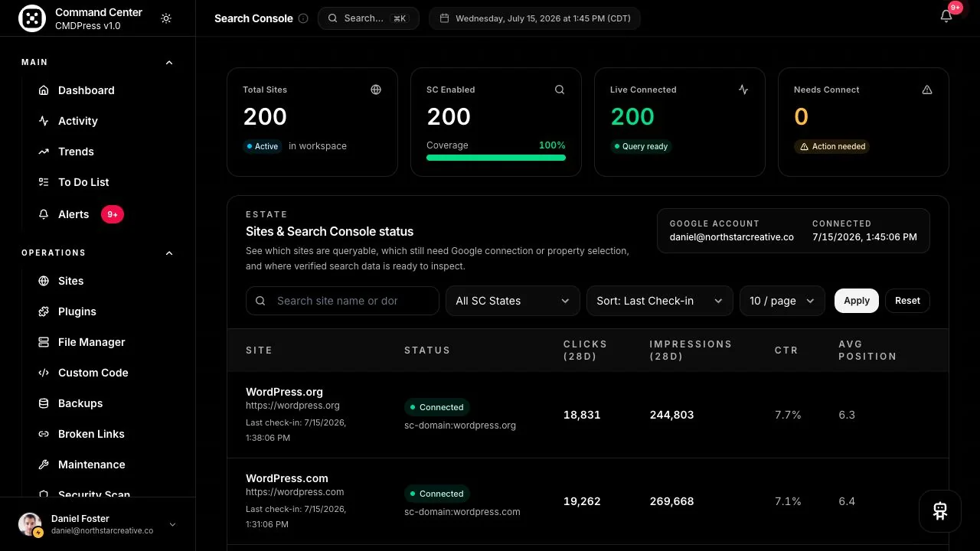This screenshot has width=980, height=551.
Task: Click the Connected badge for WordPress.com
Action: (436, 494)
